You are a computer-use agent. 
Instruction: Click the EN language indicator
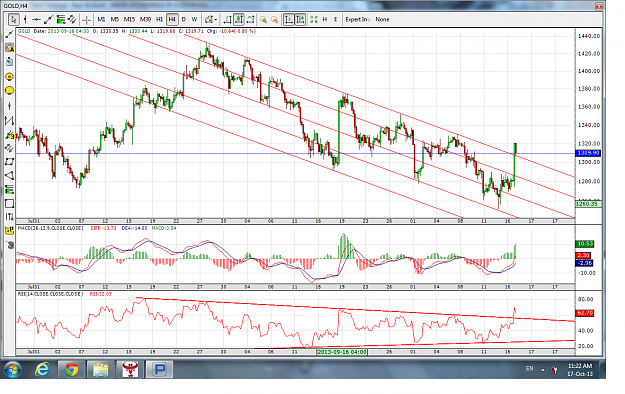pyautogui.click(x=529, y=369)
